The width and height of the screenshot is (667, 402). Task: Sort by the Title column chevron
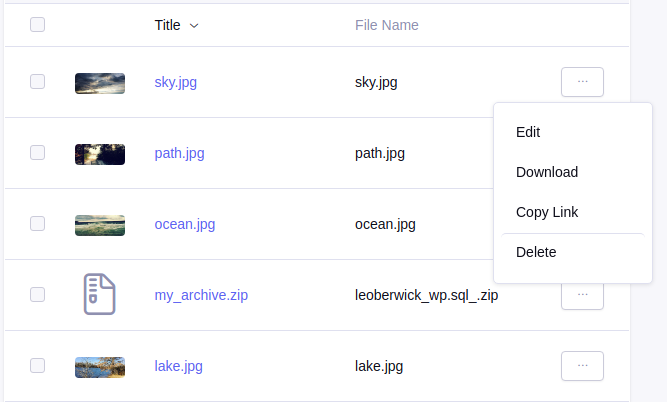point(194,26)
